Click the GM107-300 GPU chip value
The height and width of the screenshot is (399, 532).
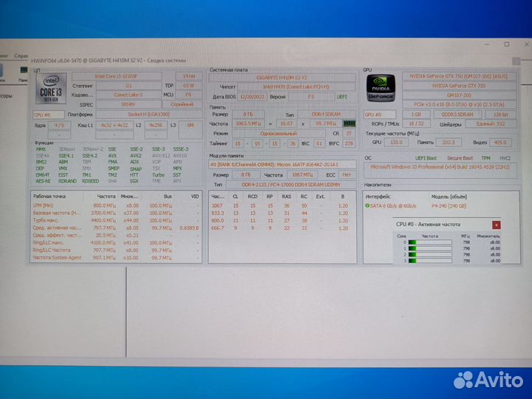pos(459,95)
